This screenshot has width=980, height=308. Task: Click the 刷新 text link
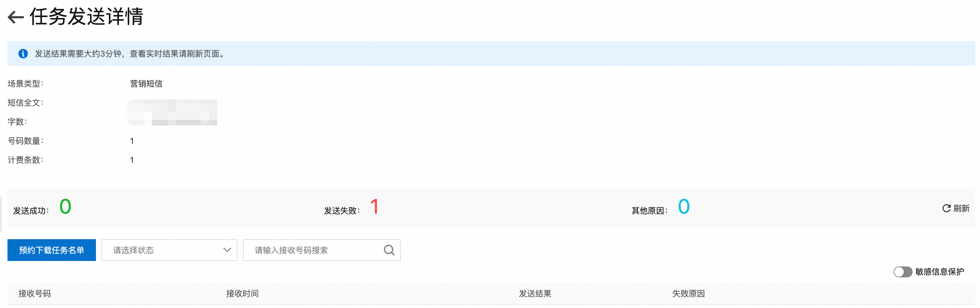tap(961, 208)
